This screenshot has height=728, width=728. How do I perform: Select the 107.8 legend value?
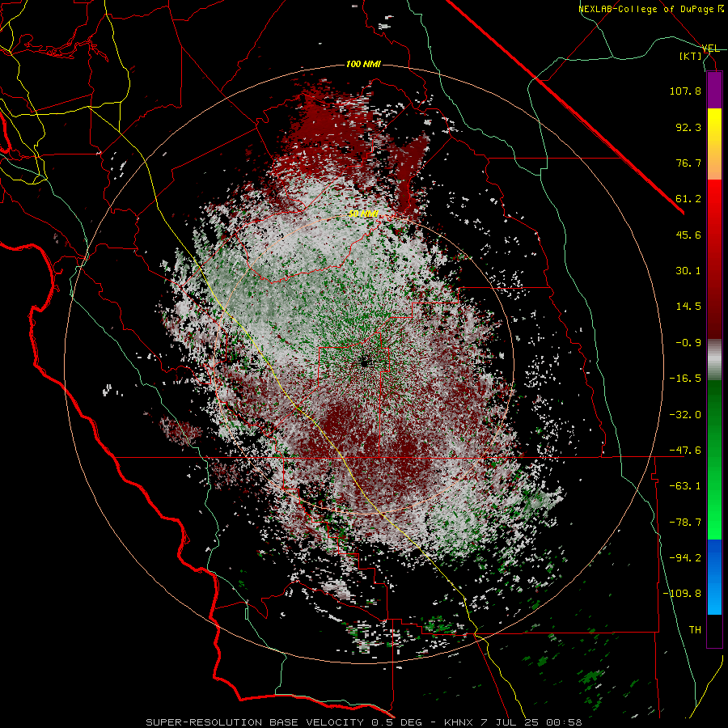coord(685,91)
